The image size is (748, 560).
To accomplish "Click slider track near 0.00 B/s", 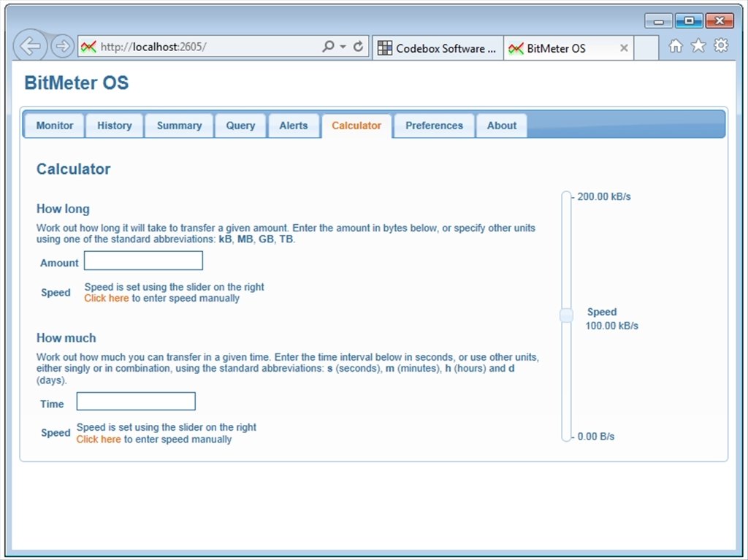I will (x=566, y=435).
